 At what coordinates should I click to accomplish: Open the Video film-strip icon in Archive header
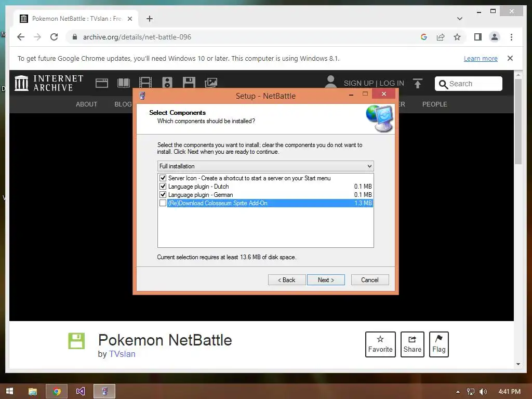145,83
